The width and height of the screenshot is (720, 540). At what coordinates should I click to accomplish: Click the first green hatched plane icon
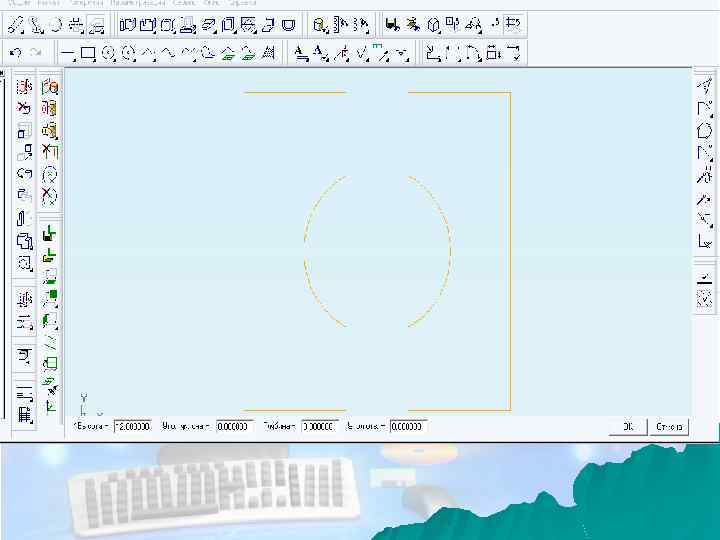click(228, 54)
